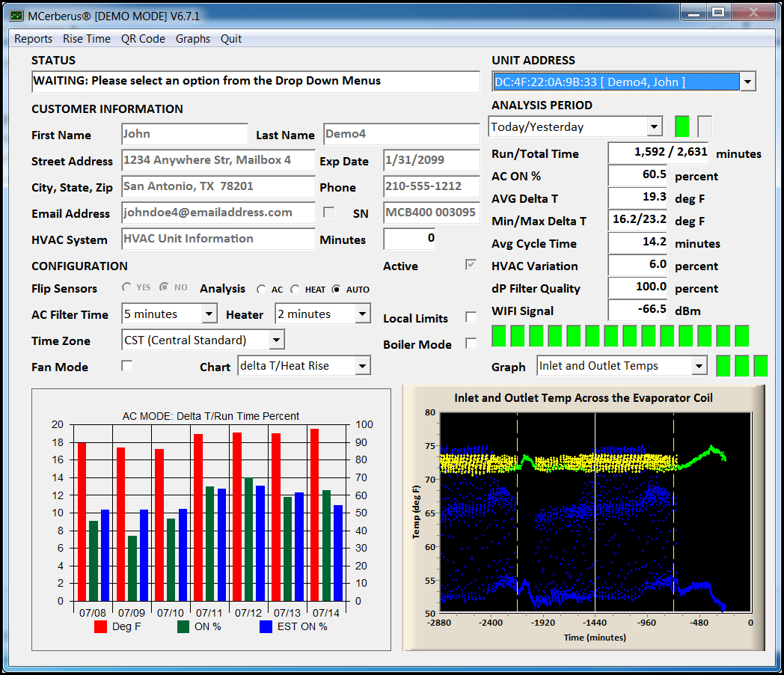Click the rightmost green box beside Graph dropdown
The image size is (784, 675).
point(760,366)
